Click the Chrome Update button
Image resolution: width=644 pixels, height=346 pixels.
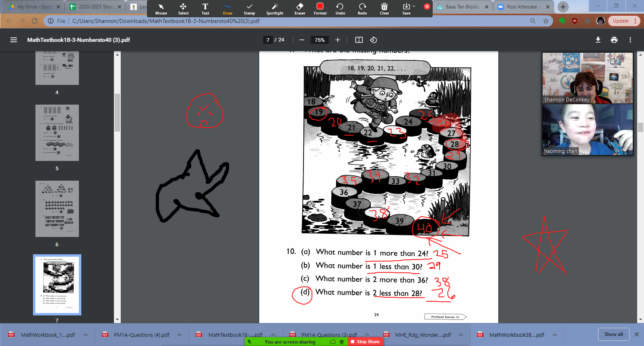621,21
